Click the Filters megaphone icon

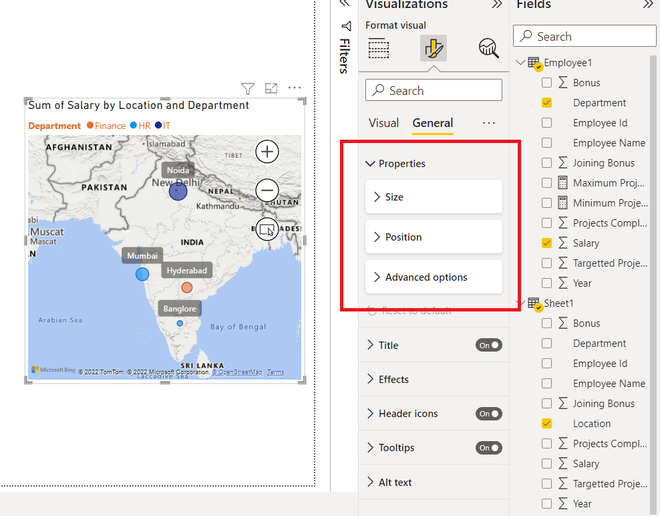346,26
